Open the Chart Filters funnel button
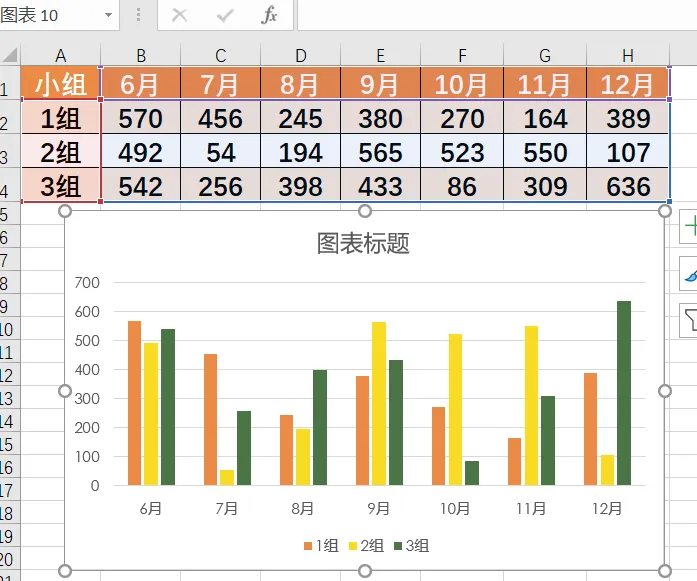Screen dimensions: 697x581 [x=689, y=320]
